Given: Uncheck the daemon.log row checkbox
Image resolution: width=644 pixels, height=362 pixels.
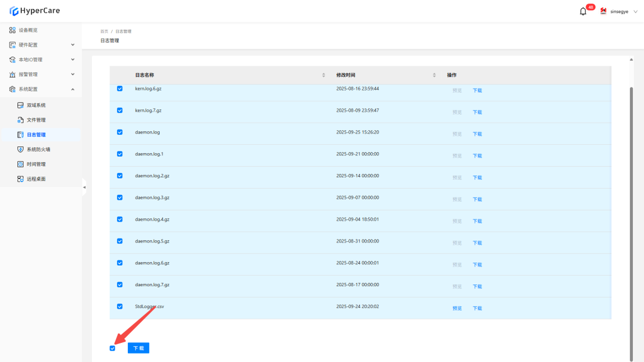Looking at the screenshot, I should pos(119,132).
